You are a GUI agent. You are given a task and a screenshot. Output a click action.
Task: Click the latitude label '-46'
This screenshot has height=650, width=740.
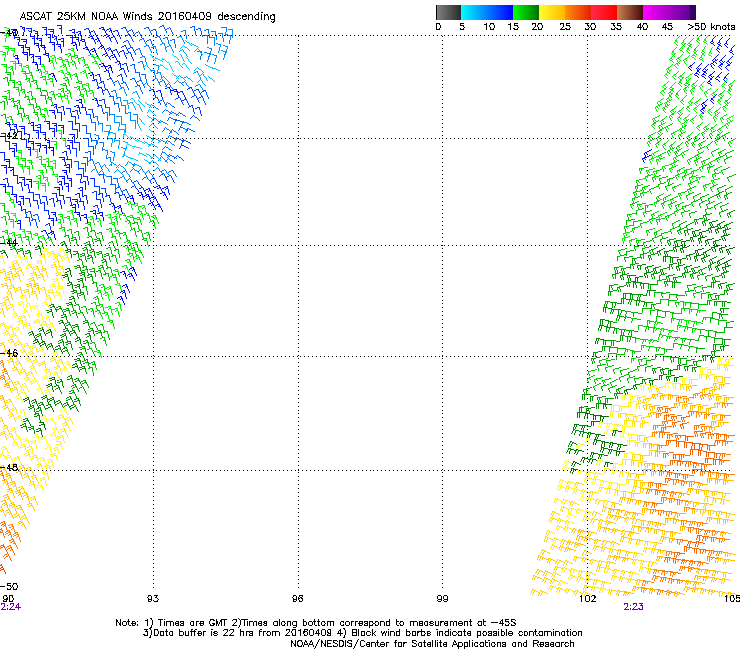tap(9, 353)
